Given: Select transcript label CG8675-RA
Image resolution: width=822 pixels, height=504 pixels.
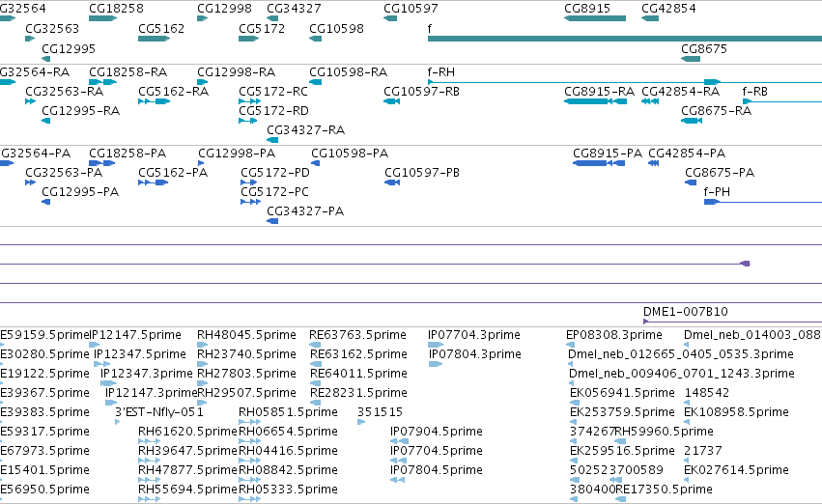Looking at the screenshot, I should (x=716, y=111).
